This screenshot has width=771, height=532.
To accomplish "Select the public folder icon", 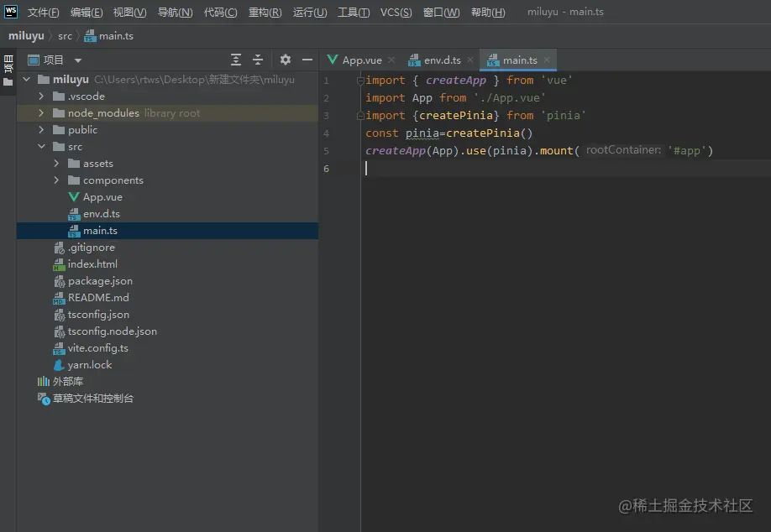I will 59,130.
